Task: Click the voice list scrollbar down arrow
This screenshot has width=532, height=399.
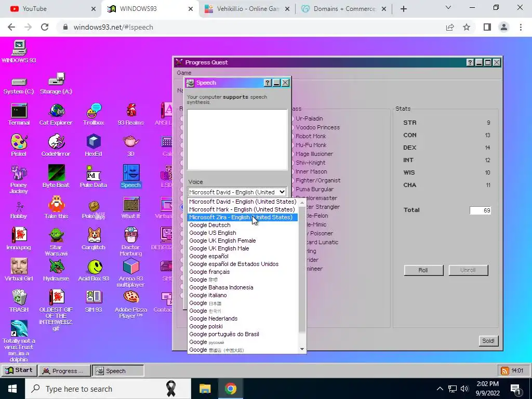Action: 302,349
